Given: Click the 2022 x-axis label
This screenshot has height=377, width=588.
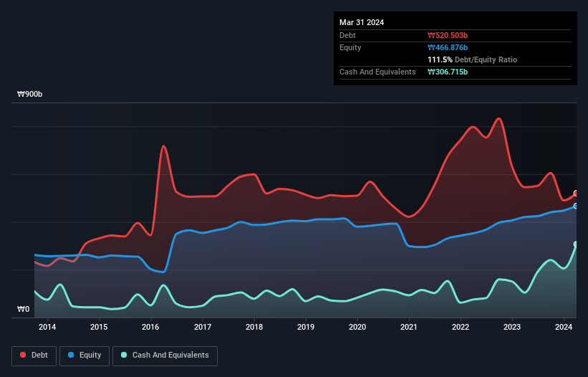Looking at the screenshot, I should point(461,327).
